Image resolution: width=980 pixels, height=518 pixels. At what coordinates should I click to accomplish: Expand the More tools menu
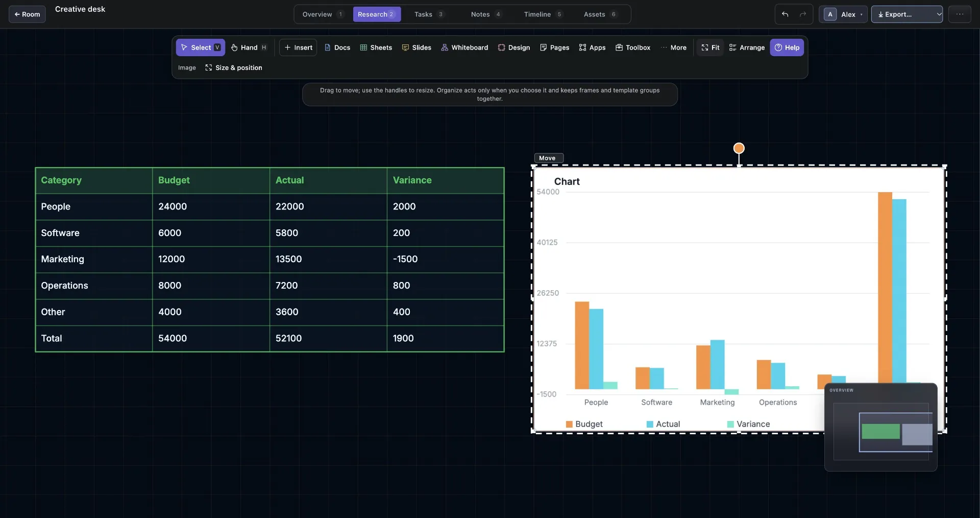(674, 48)
